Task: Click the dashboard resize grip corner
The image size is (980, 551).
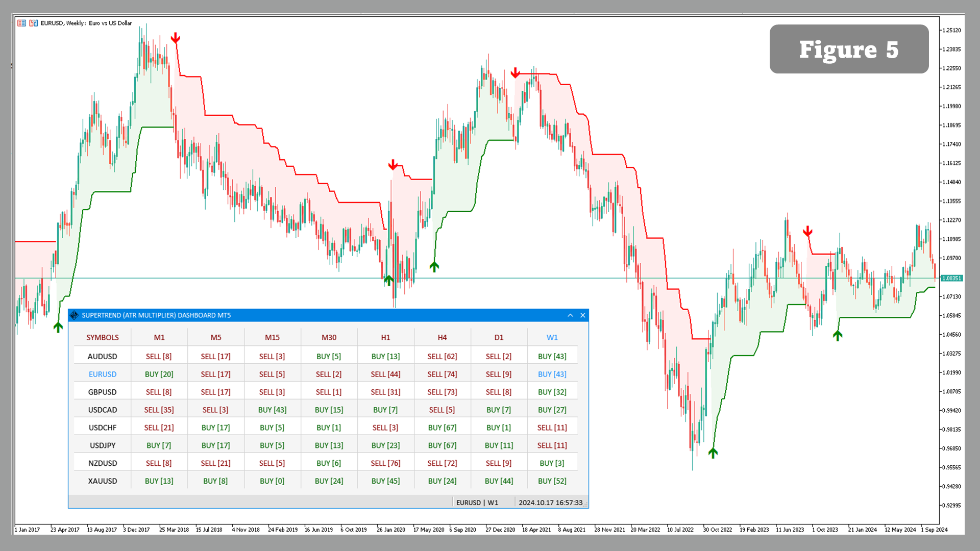Action: click(586, 505)
